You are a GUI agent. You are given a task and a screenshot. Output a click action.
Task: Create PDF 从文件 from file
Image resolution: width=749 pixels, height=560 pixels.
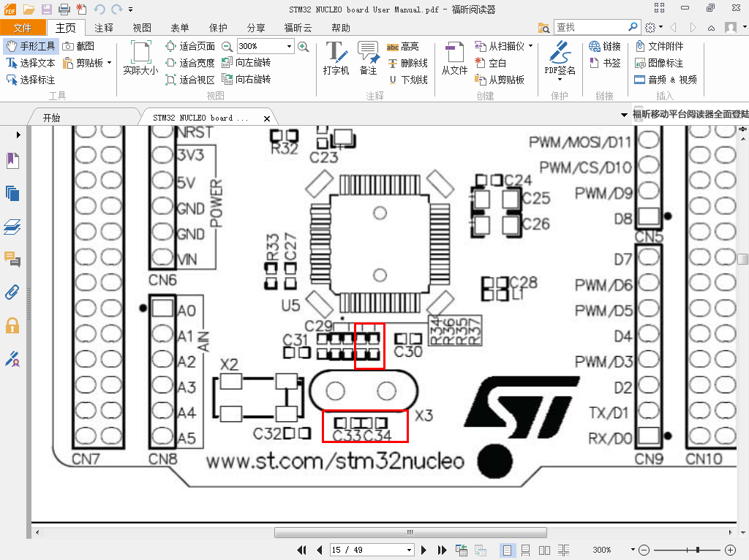pyautogui.click(x=454, y=58)
